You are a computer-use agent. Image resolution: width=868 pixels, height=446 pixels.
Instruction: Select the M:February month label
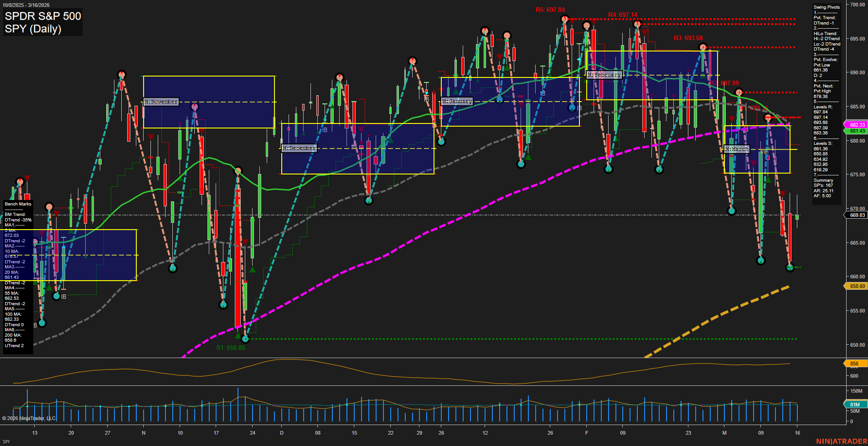click(604, 75)
